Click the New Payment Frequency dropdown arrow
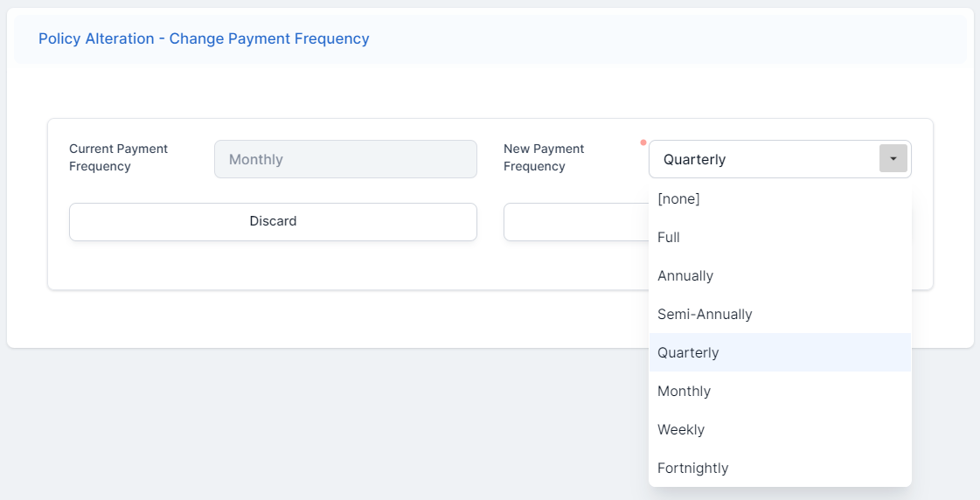Viewport: 980px width, 500px height. (893, 159)
